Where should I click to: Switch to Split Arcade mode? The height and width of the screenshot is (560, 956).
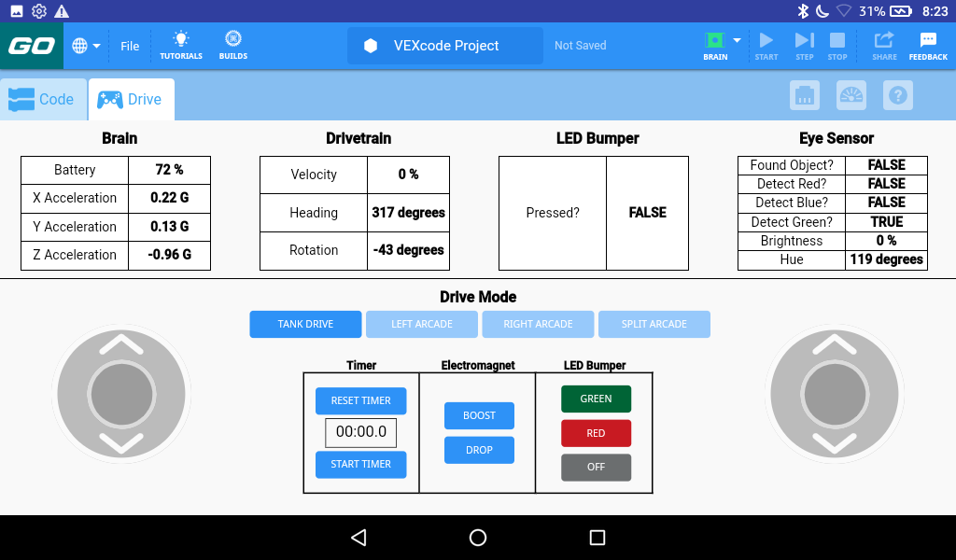[654, 324]
